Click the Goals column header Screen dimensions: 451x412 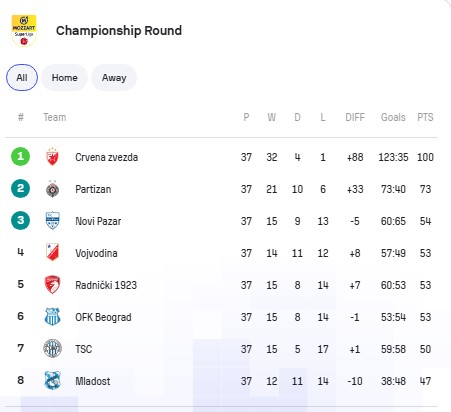pyautogui.click(x=393, y=117)
